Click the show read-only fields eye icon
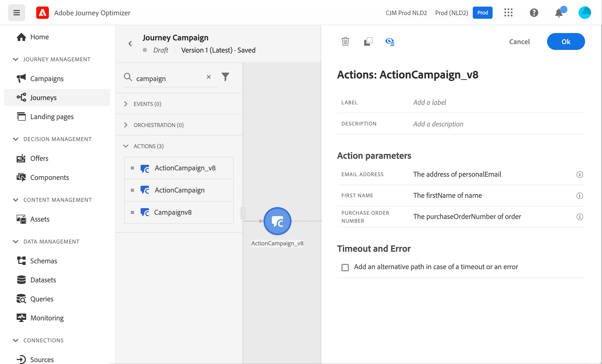The width and height of the screenshot is (602, 364). pos(390,41)
